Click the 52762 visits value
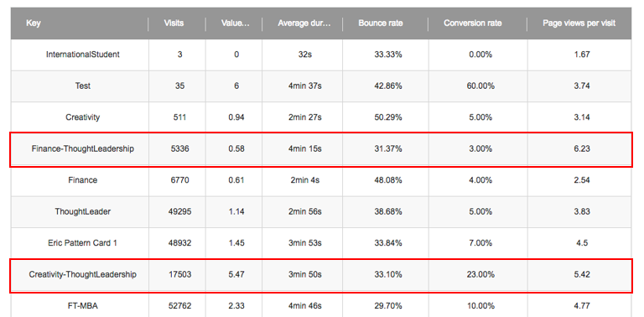This screenshot has width=644, height=317. (180, 306)
